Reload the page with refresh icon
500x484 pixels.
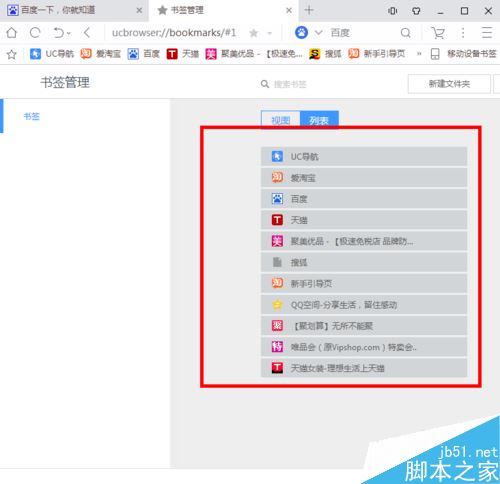coord(35,33)
